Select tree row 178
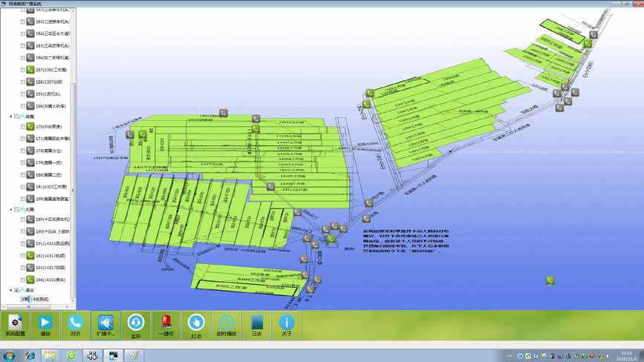Viewport: 644px width, 362px height. click(x=48, y=151)
